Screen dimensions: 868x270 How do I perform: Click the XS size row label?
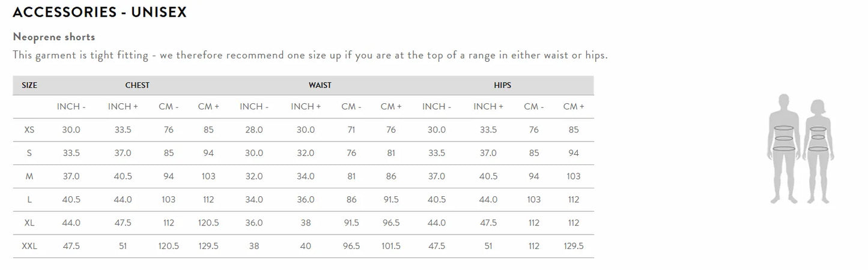[29, 130]
